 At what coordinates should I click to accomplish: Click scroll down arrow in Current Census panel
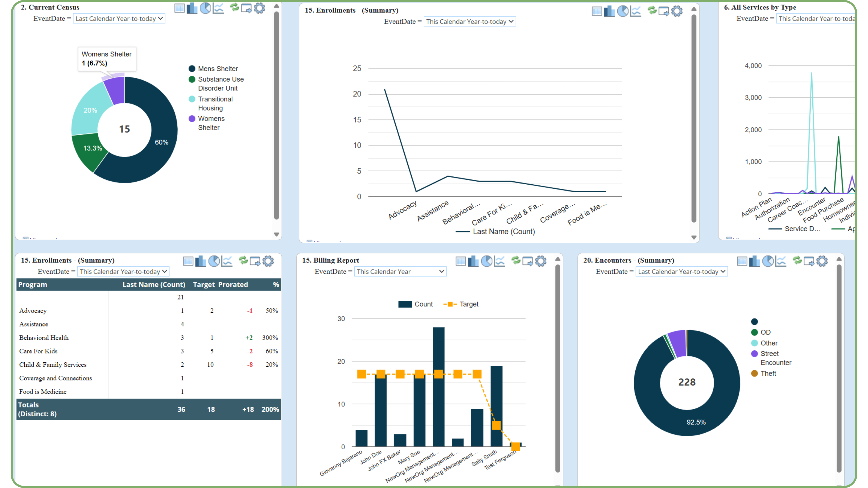tap(276, 235)
